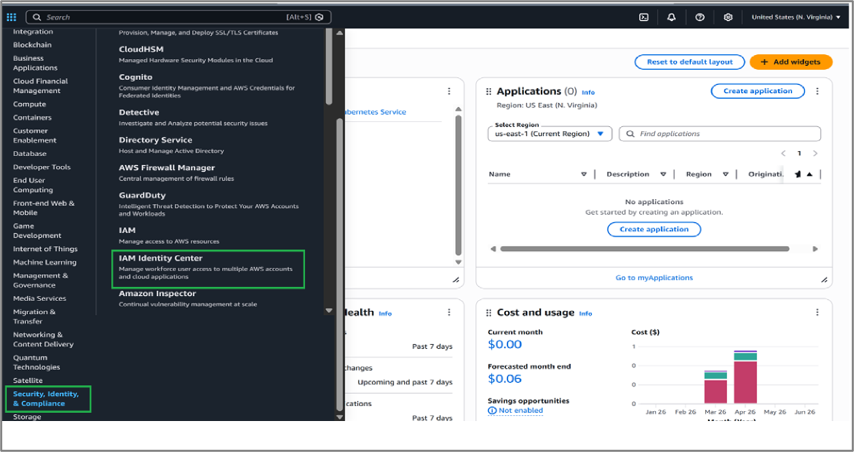Go to next applications page arrow
This screenshot has height=452, width=854.
pyautogui.click(x=815, y=154)
